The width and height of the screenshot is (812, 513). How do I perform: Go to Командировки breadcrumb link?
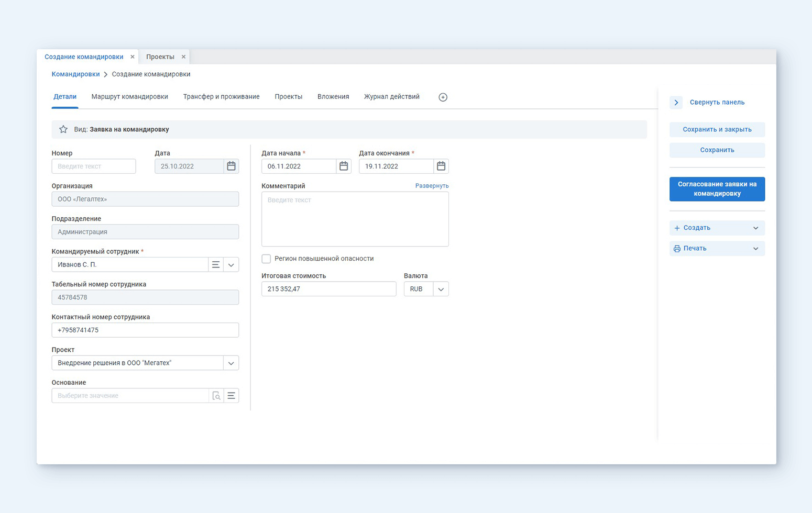(75, 74)
